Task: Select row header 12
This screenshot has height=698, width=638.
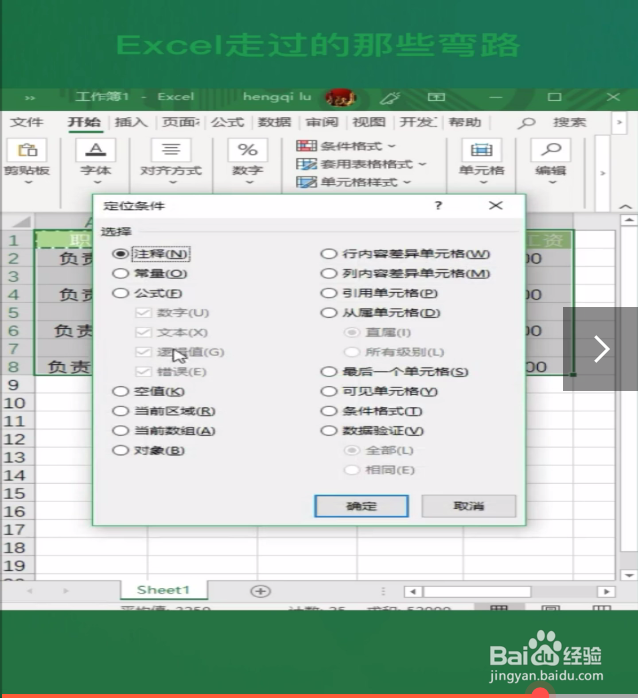Action: (x=14, y=439)
